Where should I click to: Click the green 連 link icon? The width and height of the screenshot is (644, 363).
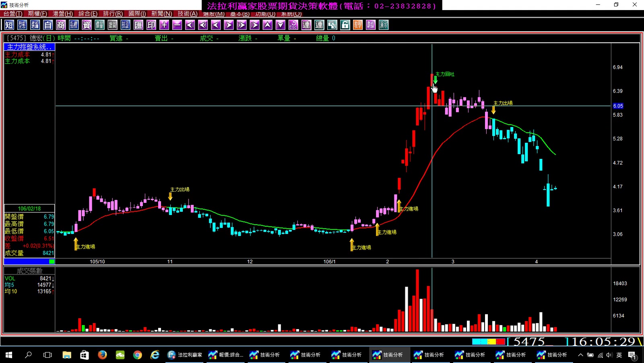319,25
